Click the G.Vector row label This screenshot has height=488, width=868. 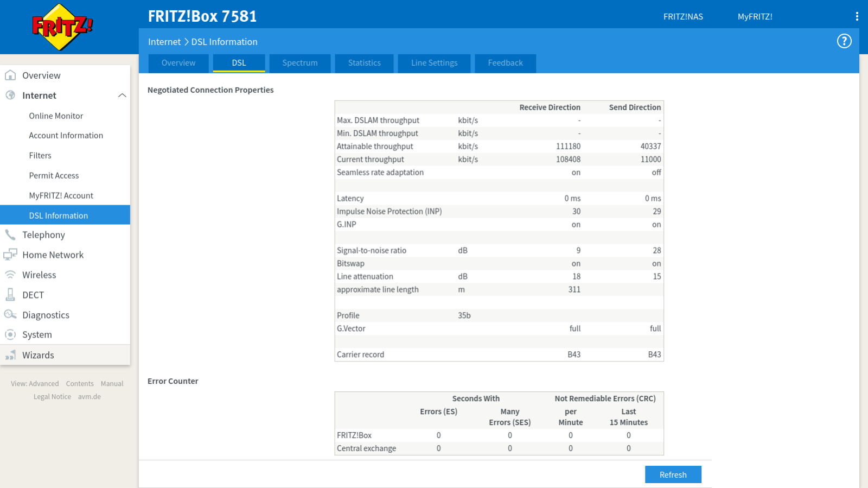click(x=351, y=329)
